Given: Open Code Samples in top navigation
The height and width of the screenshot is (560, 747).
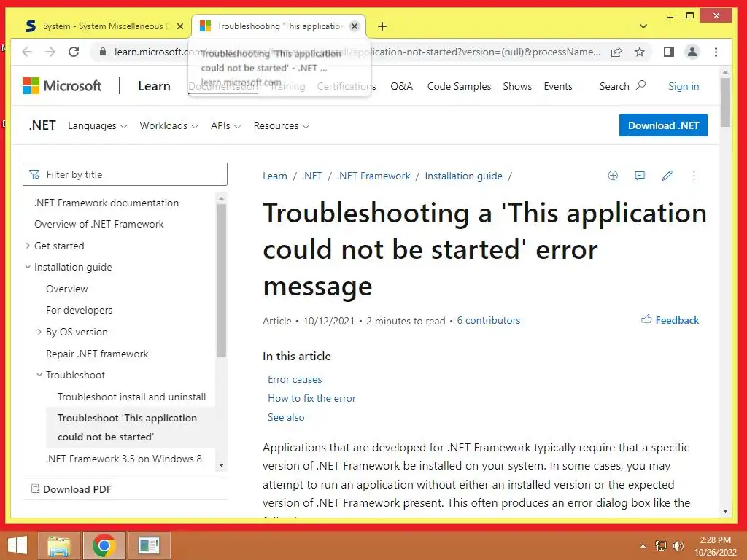Looking at the screenshot, I should point(459,86).
